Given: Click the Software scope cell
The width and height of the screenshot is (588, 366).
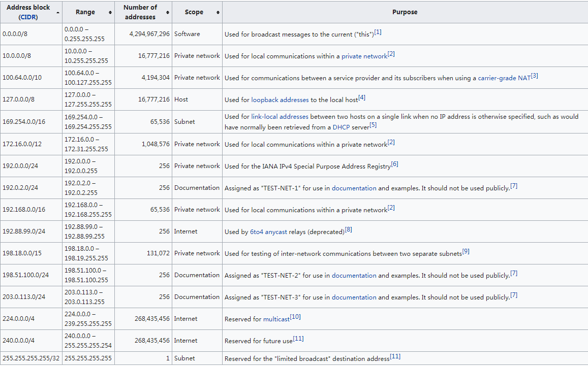Looking at the screenshot, I should (x=197, y=34).
